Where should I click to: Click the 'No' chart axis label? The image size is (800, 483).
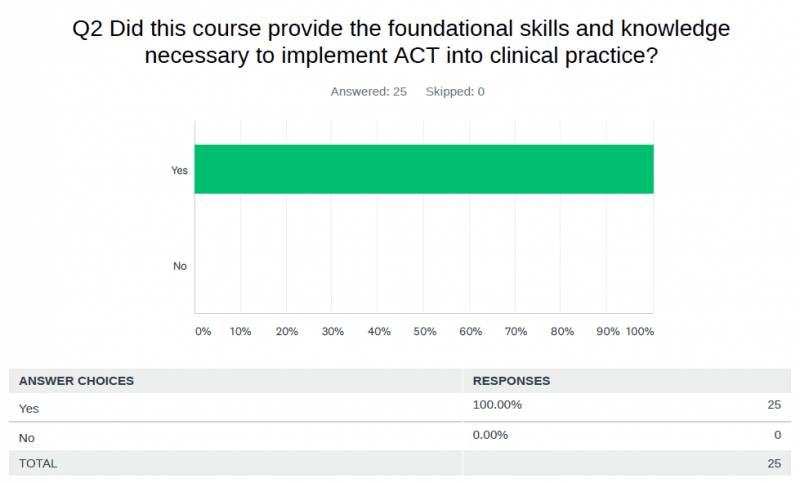pos(180,266)
